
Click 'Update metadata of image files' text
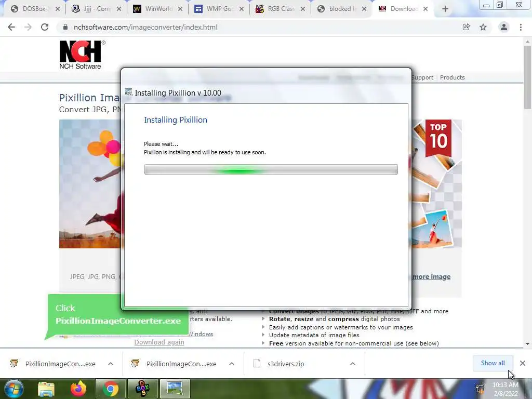tap(314, 335)
